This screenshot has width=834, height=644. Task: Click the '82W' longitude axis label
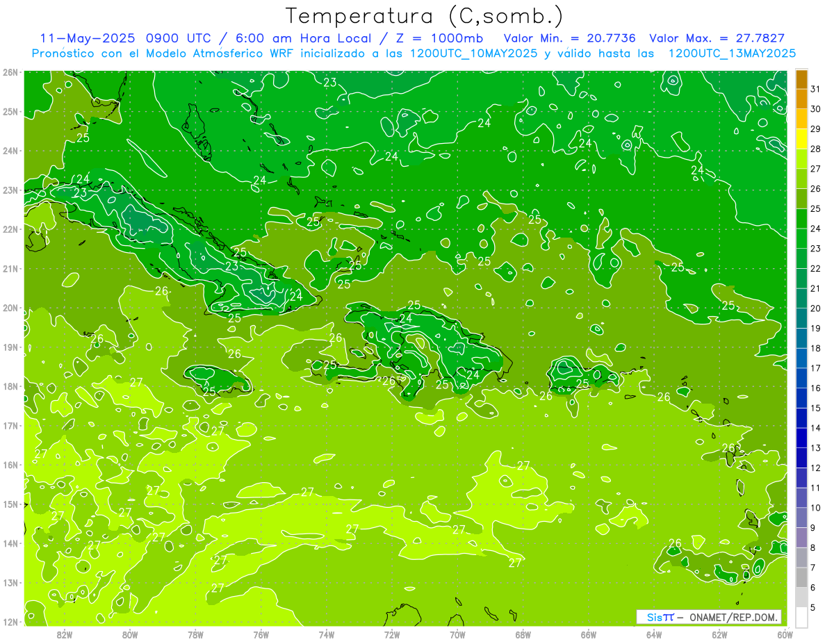click(65, 634)
